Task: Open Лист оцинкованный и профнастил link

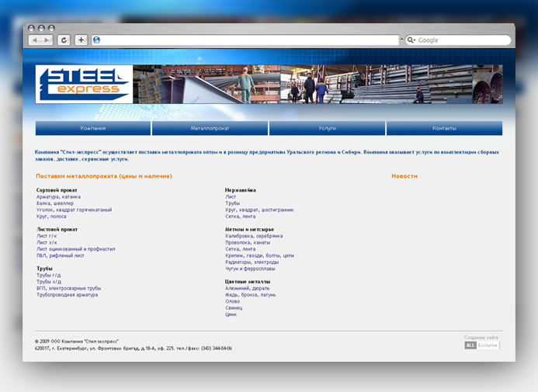Action: (76, 249)
